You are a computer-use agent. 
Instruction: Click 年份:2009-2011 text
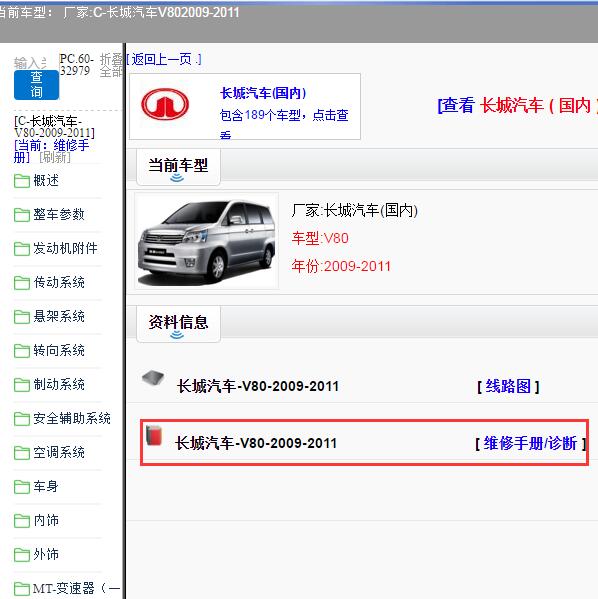[341, 266]
